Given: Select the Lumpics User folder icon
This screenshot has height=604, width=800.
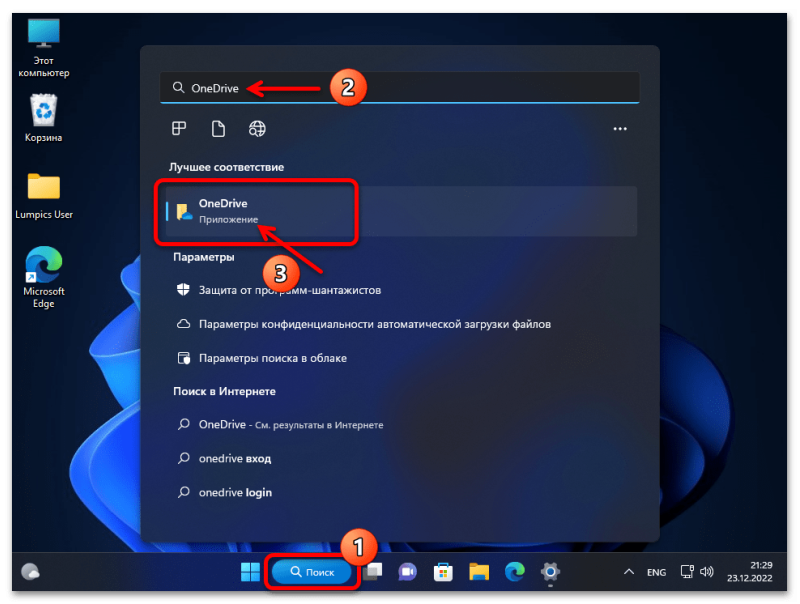Looking at the screenshot, I should (44, 196).
